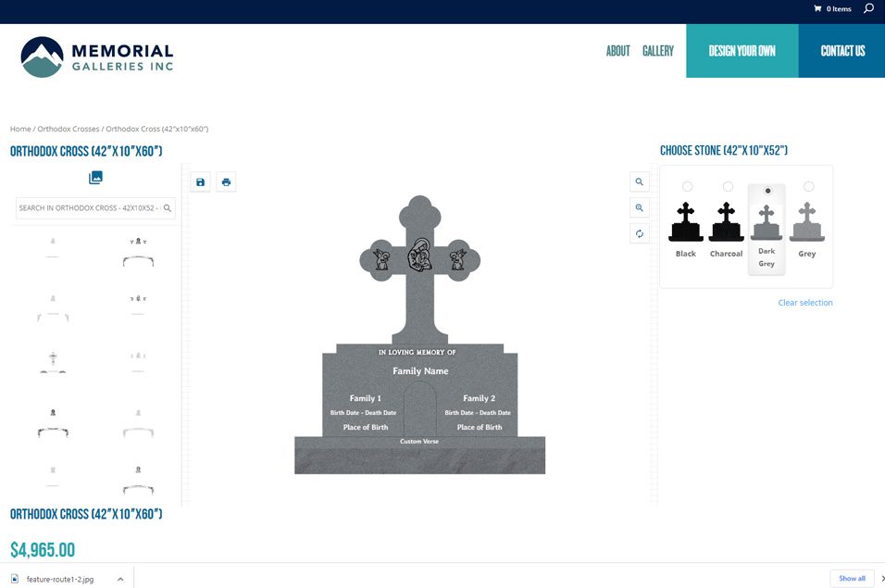Select the Black stone radio button
This screenshot has width=885, height=588.
[x=687, y=187]
